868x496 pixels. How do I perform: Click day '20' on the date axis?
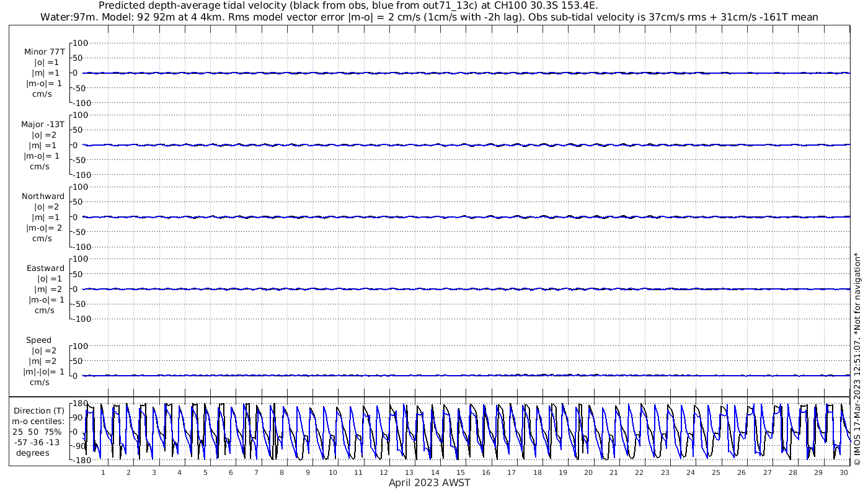[x=588, y=473]
